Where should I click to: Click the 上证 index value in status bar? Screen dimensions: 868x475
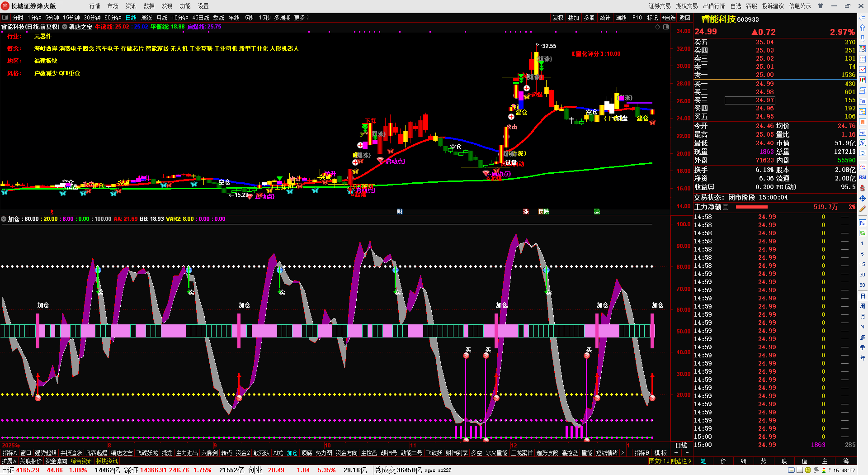28,470
